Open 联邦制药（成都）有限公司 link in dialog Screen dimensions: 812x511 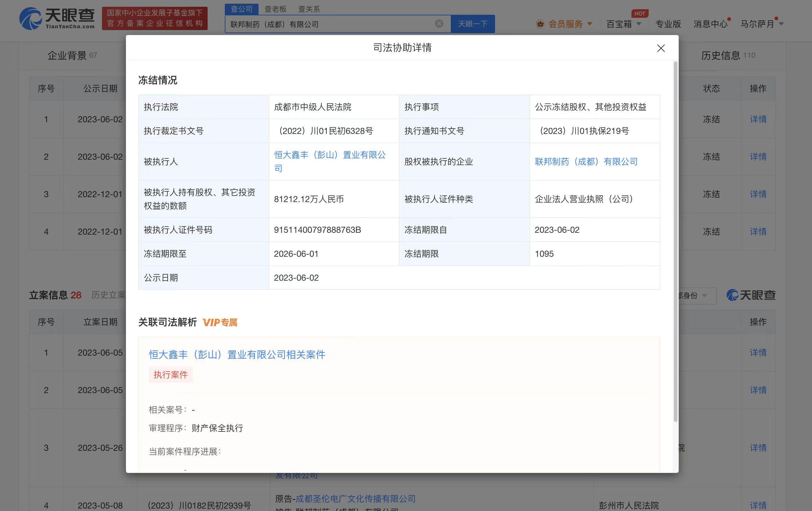pyautogui.click(x=586, y=162)
